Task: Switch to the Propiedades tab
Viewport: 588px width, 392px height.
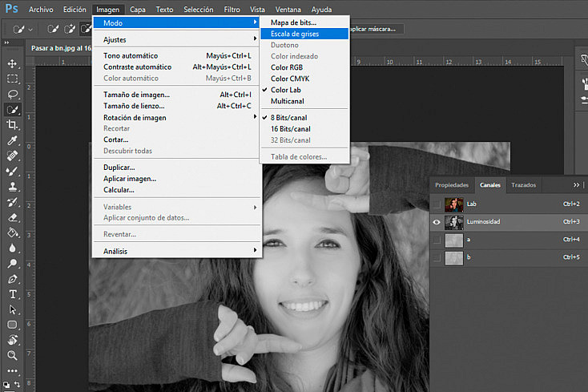Action: (x=452, y=185)
